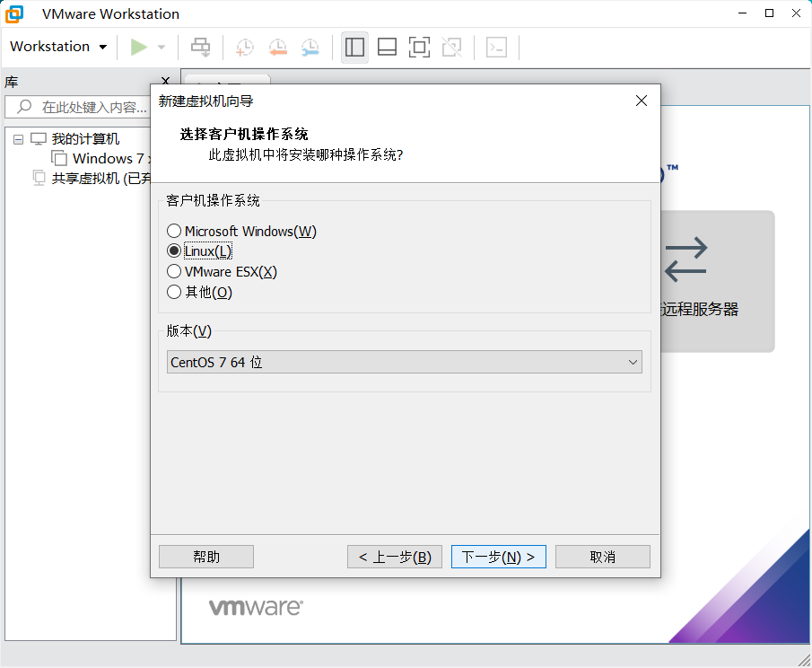Toggle the thumbnail bar view icon

coord(387,48)
